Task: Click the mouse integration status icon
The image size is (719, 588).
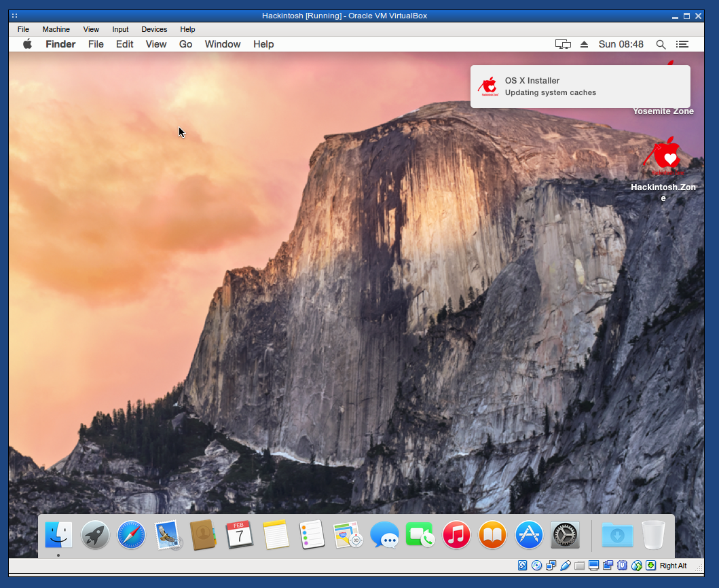Action: tap(636, 566)
